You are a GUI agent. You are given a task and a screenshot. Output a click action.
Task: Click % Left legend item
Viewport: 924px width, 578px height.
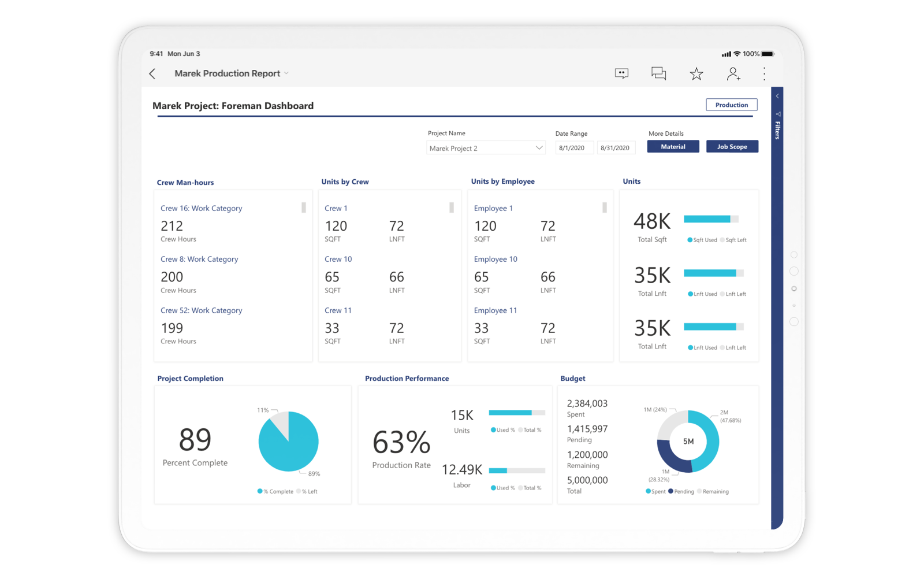tap(307, 491)
